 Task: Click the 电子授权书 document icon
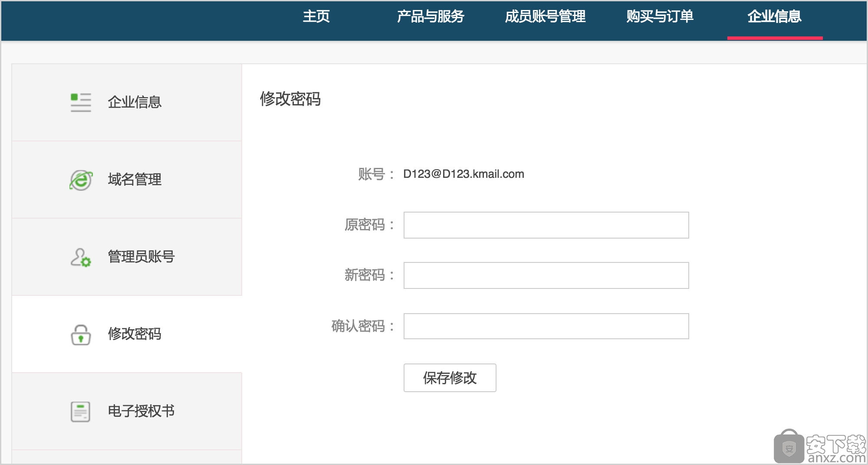click(81, 412)
